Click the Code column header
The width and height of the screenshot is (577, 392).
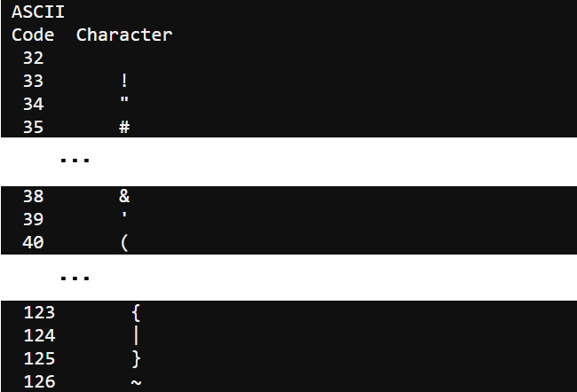point(33,35)
